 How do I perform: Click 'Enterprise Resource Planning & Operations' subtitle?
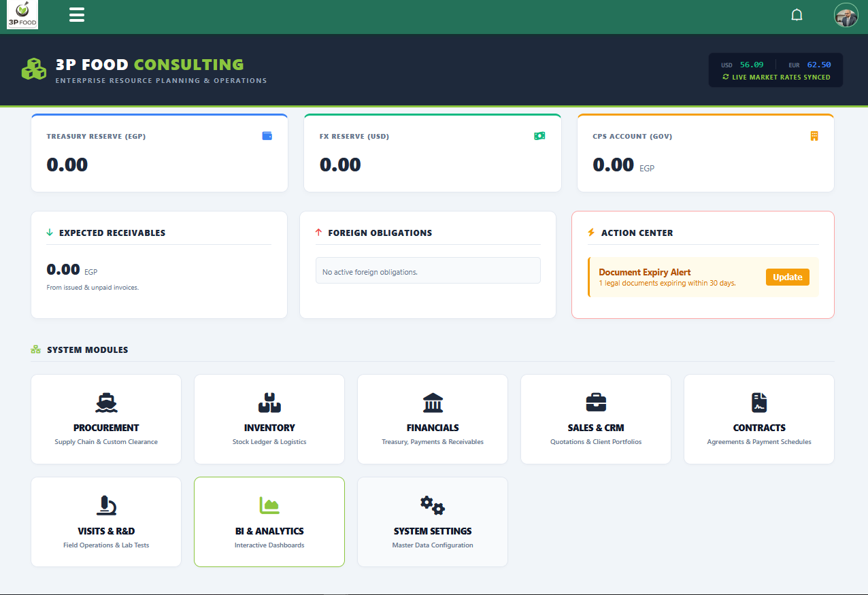(161, 80)
